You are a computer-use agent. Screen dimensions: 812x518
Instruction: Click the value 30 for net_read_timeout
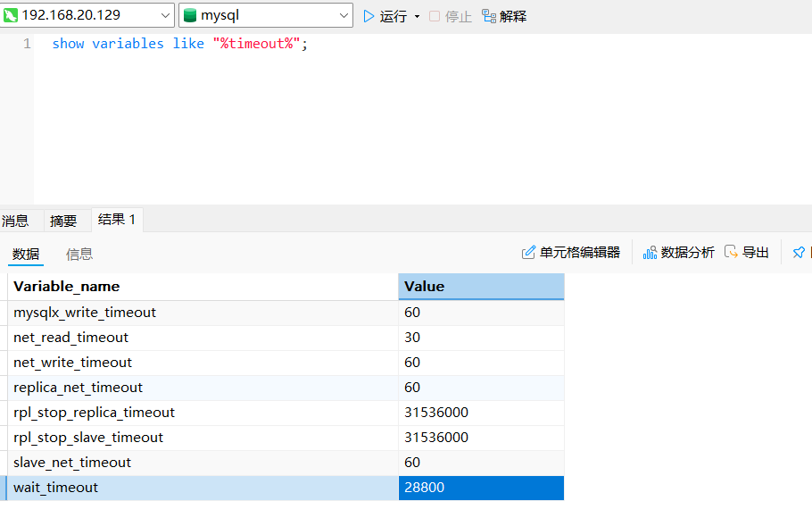coord(481,338)
